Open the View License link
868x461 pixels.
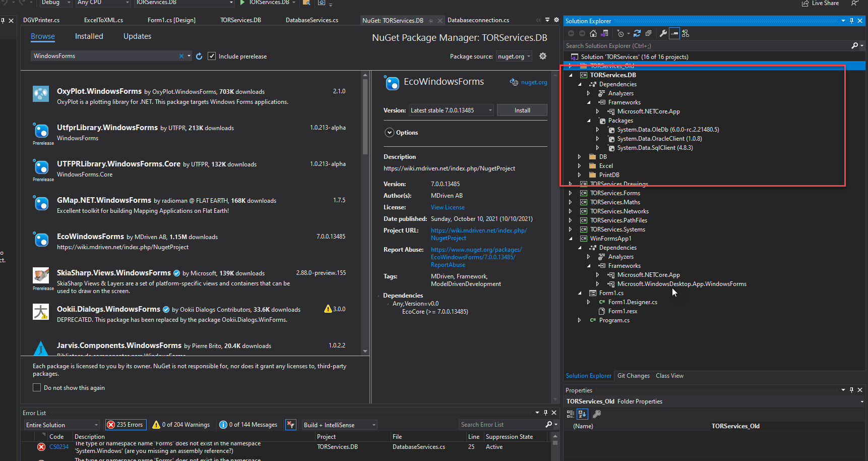click(448, 207)
